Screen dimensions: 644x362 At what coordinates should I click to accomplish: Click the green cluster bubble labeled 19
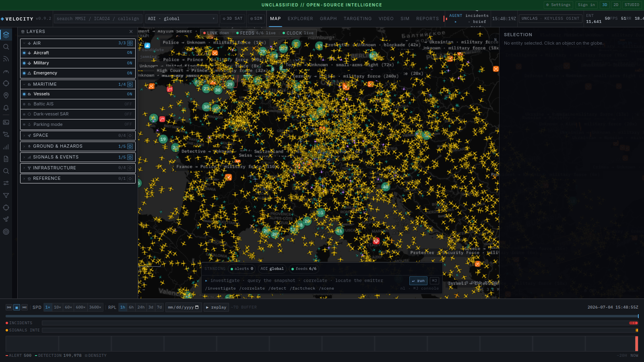163,139
